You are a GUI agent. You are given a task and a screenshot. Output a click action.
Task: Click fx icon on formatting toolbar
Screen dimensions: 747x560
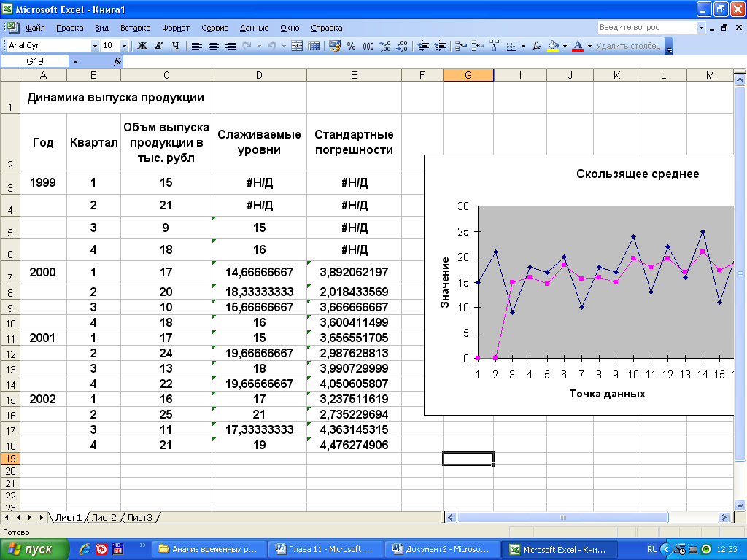pos(536,46)
